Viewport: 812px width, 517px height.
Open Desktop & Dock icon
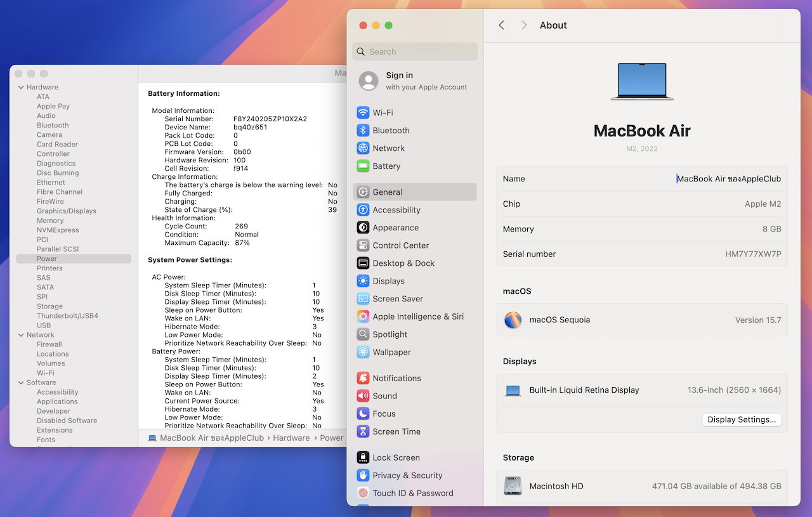(x=363, y=263)
